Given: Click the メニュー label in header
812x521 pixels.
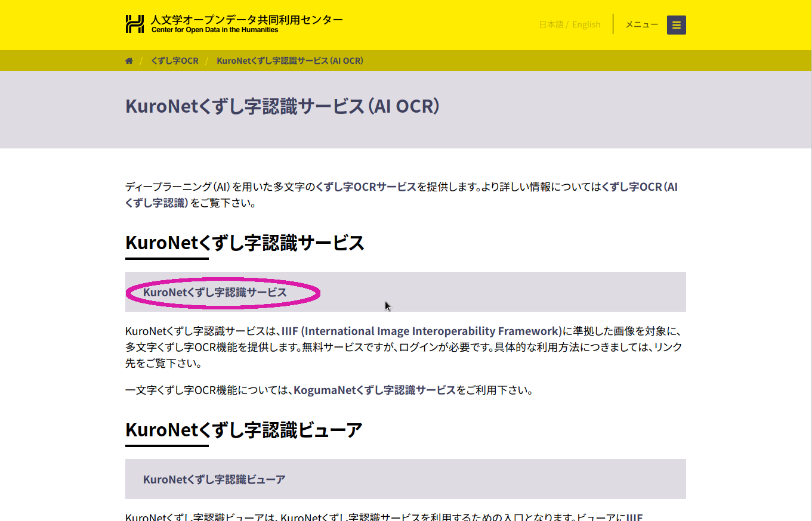Looking at the screenshot, I should [x=641, y=24].
